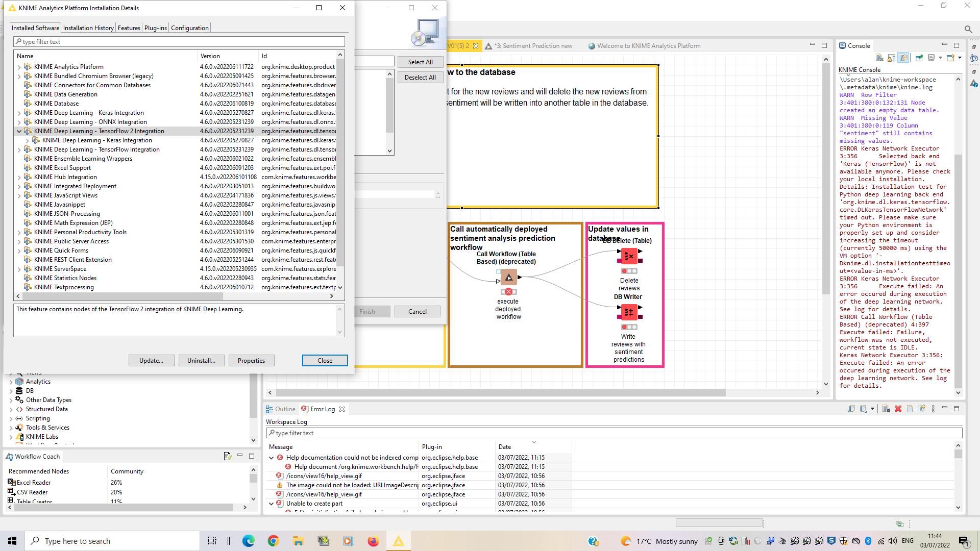Sort installed software by Version column
Screen dimensions: 980x551
pyautogui.click(x=228, y=56)
